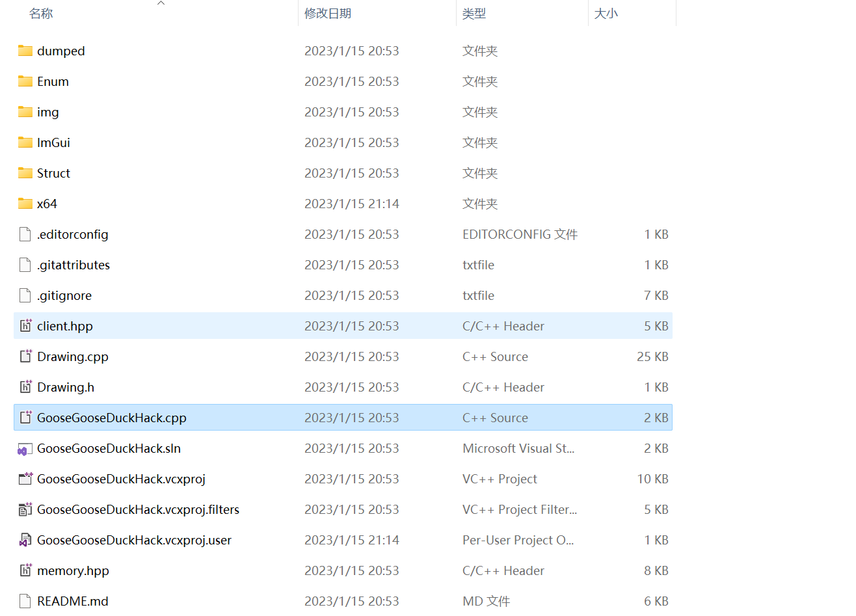Click the 名称 column header
The image size is (856, 616).
[x=41, y=13]
